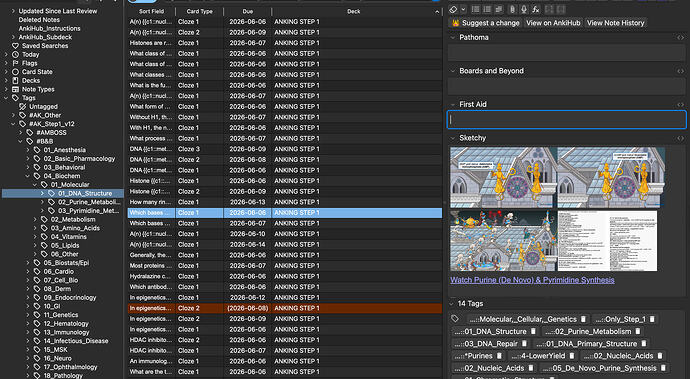Click the unordered bullet list icon
The image size is (690, 379).
pos(476,9)
